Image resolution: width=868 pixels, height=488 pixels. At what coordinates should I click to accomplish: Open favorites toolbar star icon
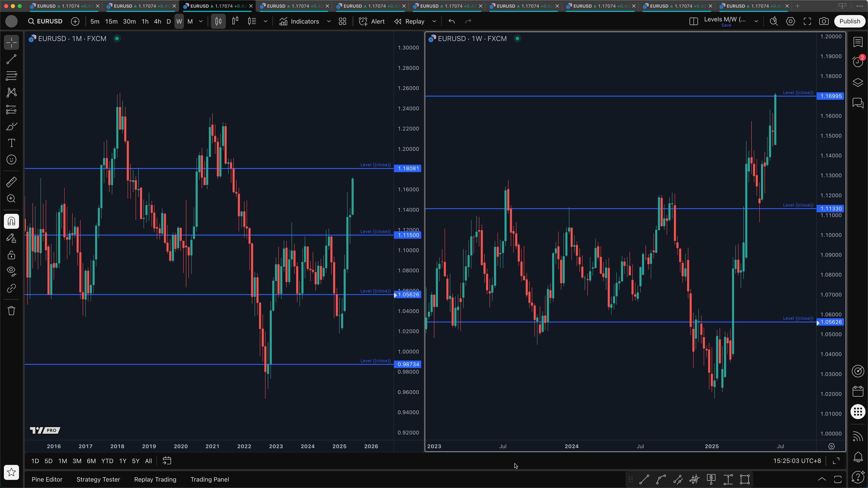tap(12, 472)
